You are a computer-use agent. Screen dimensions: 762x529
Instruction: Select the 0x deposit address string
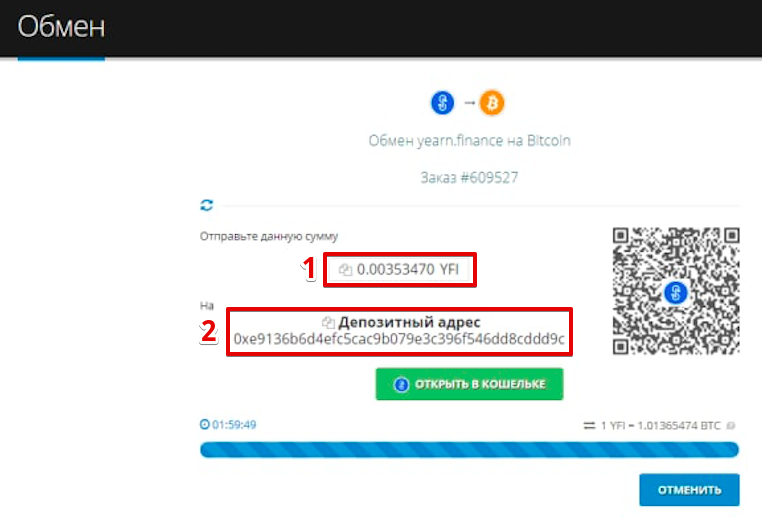tap(399, 340)
